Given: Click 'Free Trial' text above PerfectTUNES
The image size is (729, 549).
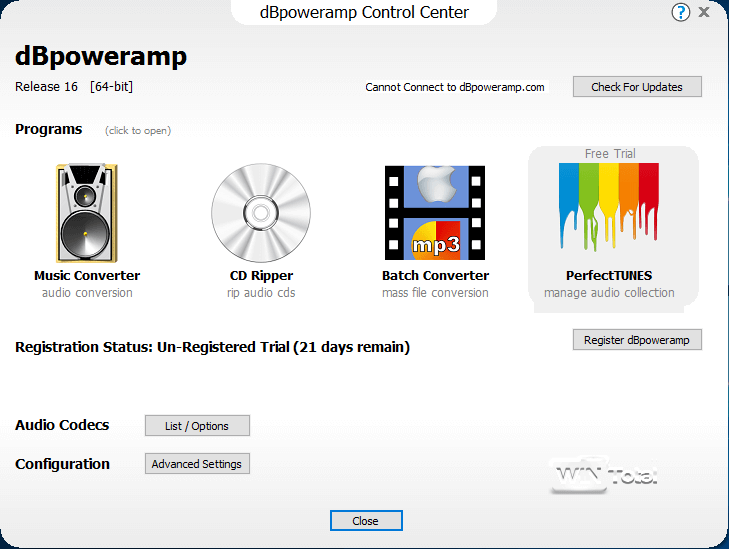Looking at the screenshot, I should tap(610, 153).
